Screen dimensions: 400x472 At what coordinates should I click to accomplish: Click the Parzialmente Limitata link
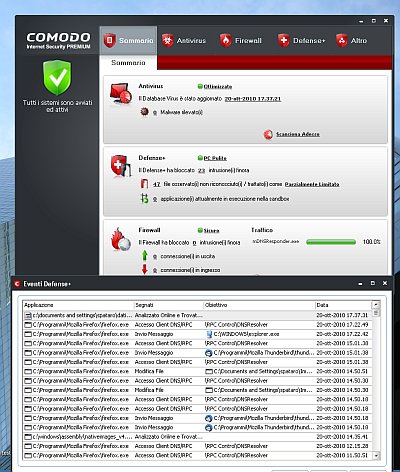pos(312,184)
